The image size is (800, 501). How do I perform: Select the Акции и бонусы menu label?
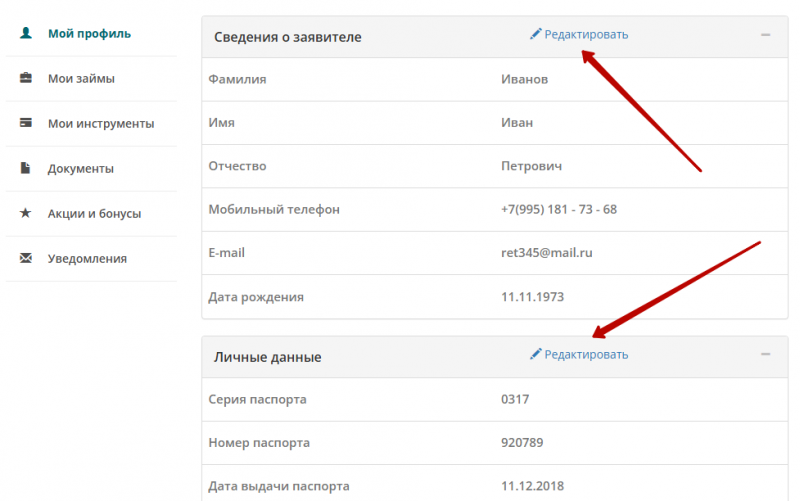[94, 214]
